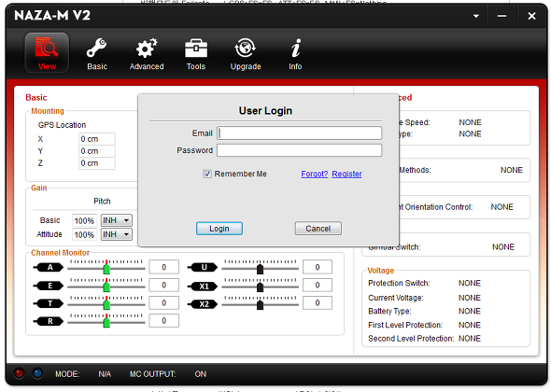
Task: Click the Channel Monitor heading
Action: pyautogui.click(x=60, y=253)
